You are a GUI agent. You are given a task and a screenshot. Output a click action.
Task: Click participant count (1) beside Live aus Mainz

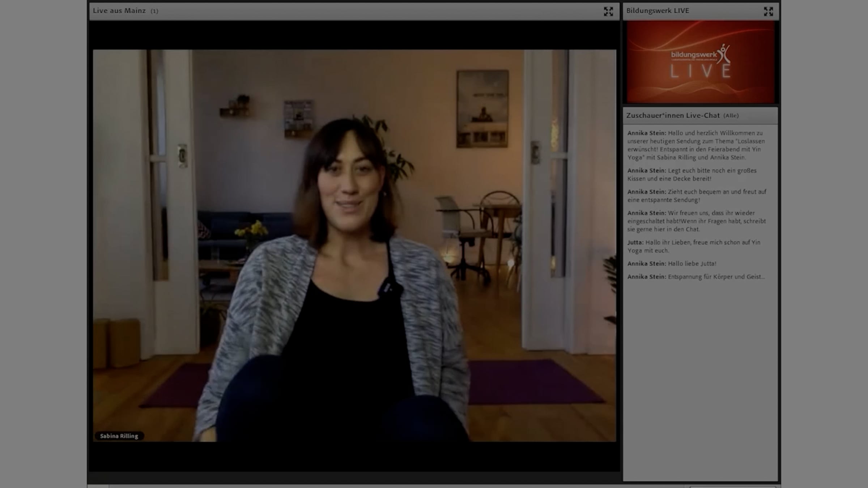click(154, 11)
